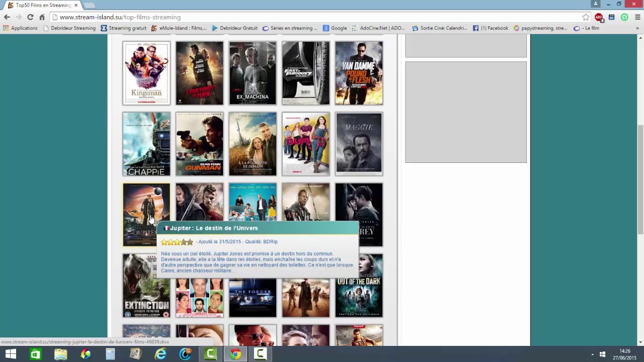Open the Google bookmark
The image size is (644, 362).
pos(335,28)
